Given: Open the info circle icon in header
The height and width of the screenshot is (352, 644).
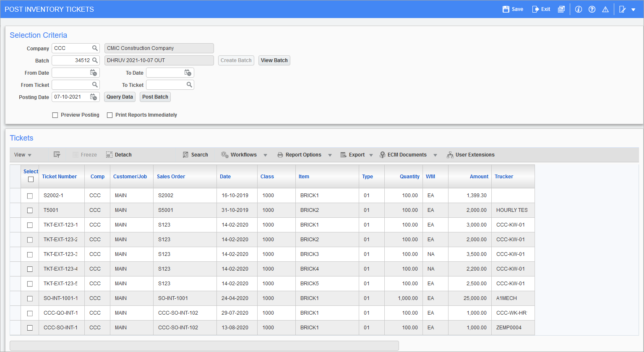Looking at the screenshot, I should tap(579, 9).
